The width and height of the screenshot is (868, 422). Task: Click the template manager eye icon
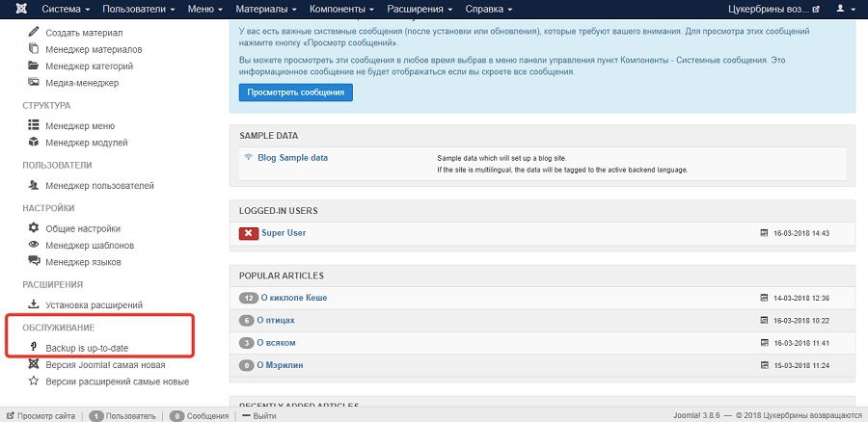pyautogui.click(x=34, y=246)
